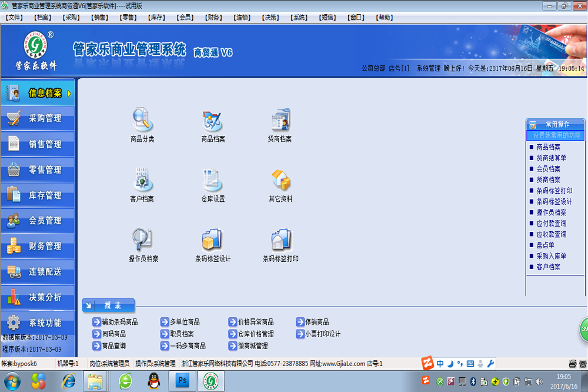This screenshot has height=392, width=588.
Task: Open the 财务 menu
Action: pyautogui.click(x=213, y=17)
